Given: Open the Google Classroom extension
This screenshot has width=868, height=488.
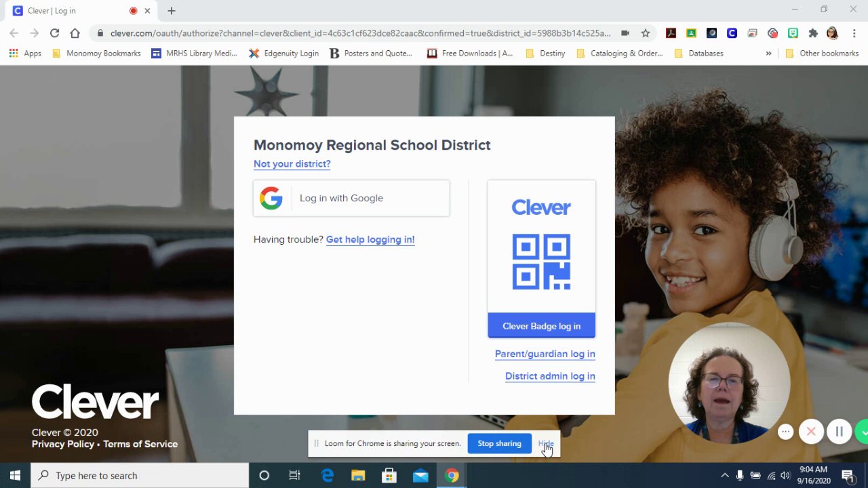Looking at the screenshot, I should pos(691,33).
